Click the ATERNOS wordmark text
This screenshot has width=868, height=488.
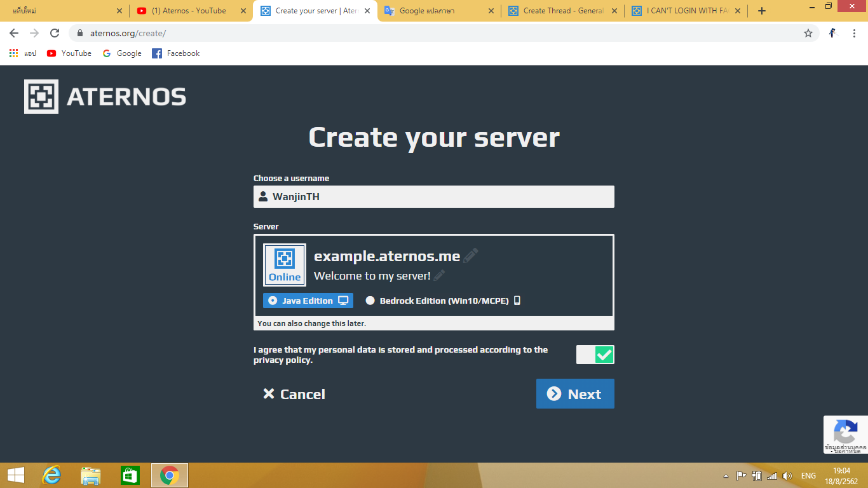coord(126,97)
